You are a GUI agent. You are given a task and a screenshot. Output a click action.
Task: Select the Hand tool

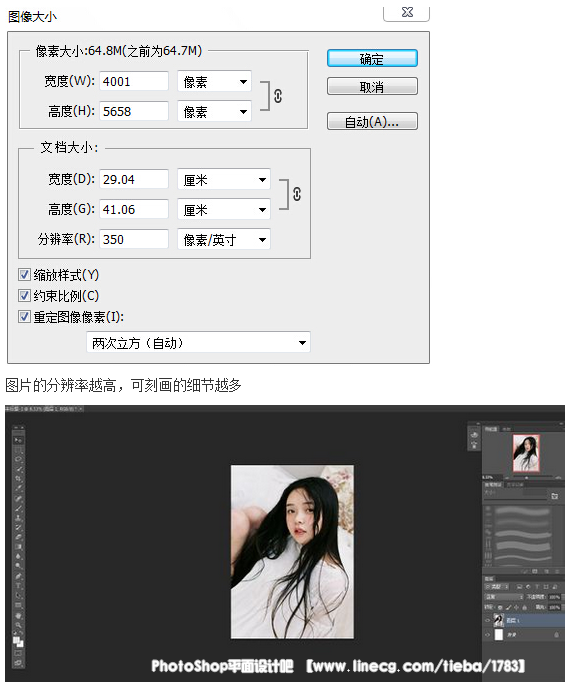(18, 615)
